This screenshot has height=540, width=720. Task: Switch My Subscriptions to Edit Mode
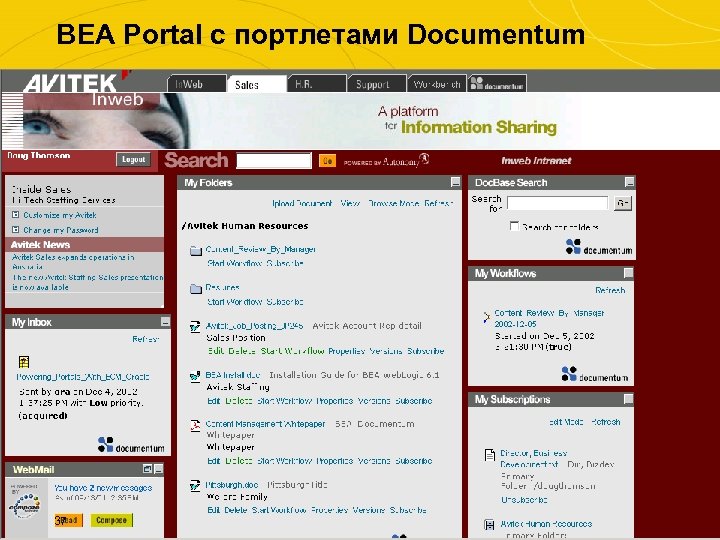[566, 422]
